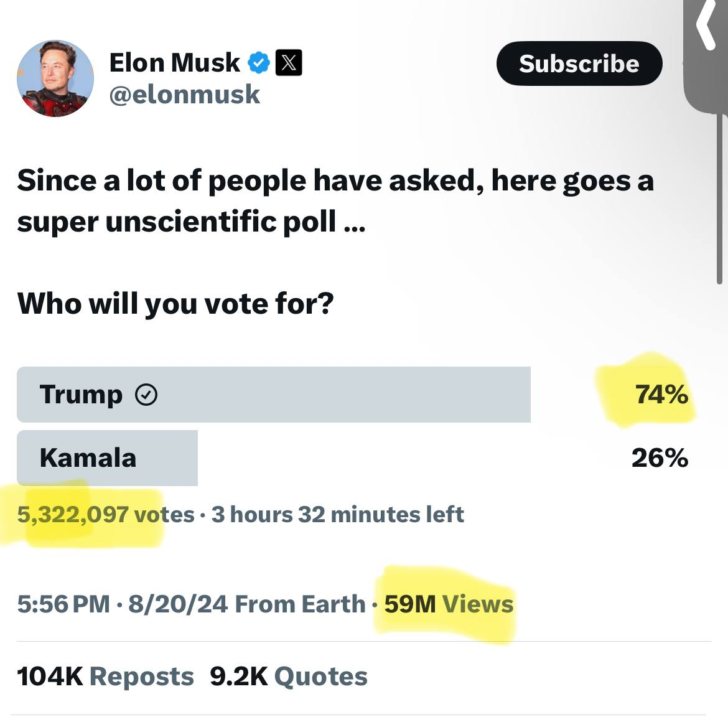Click the blue verified checkmark badge

259,63
